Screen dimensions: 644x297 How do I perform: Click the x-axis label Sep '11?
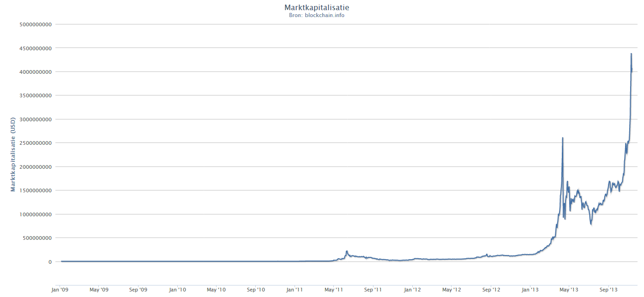[x=373, y=290]
